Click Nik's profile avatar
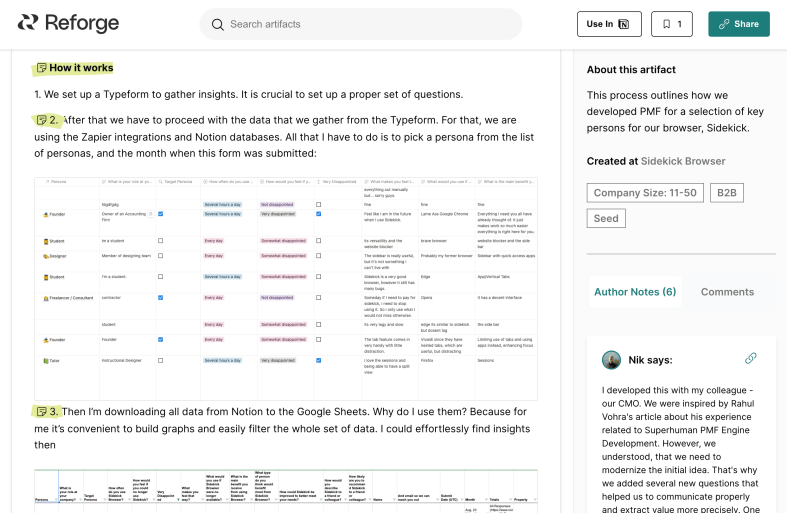 coord(611,360)
